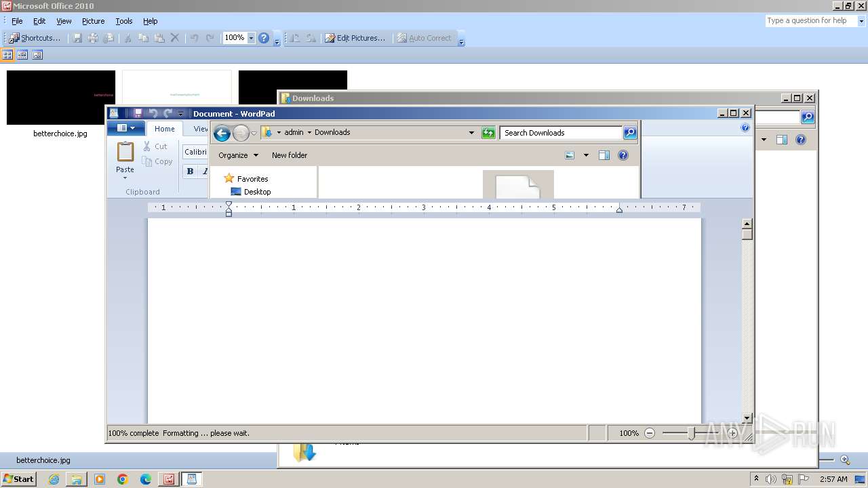
Task: Click the Paste button in WordPad
Action: coord(125,160)
